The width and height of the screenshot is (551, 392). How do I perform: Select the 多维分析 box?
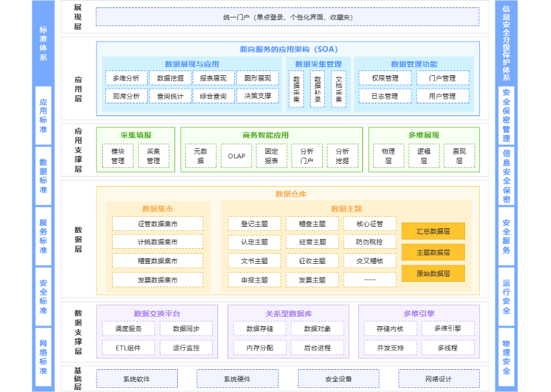pyautogui.click(x=126, y=78)
